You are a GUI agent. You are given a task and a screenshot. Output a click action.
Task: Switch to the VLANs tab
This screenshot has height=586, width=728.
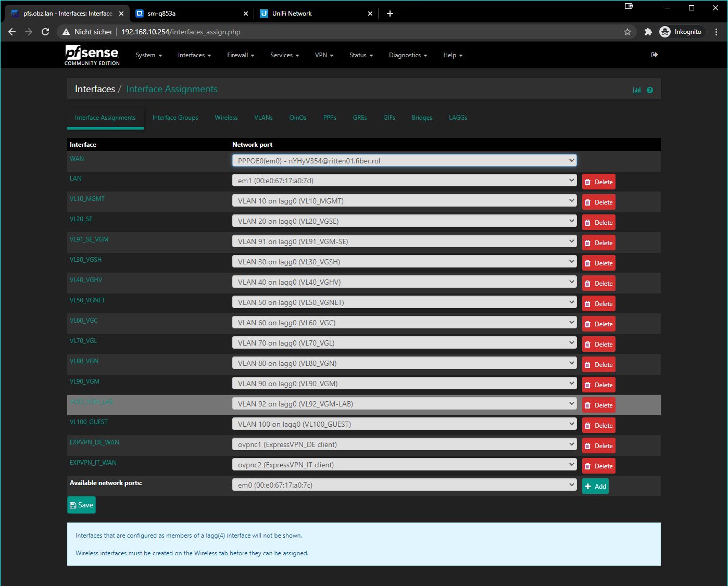pyautogui.click(x=263, y=118)
